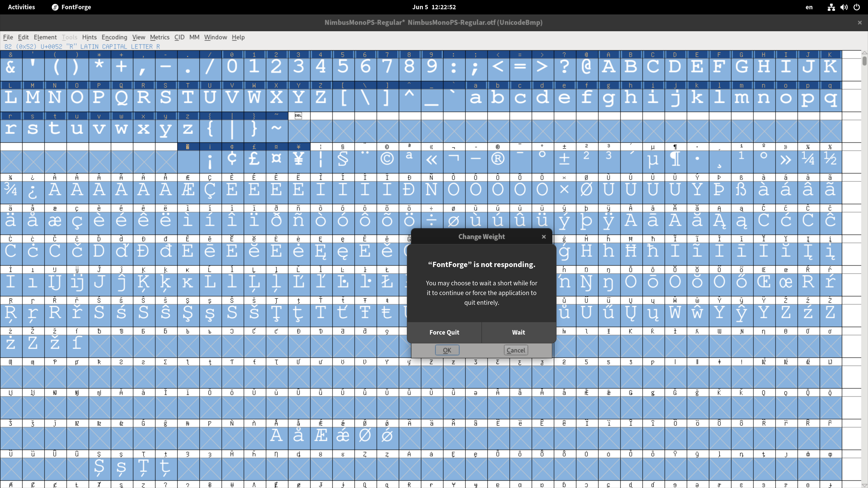Viewport: 868px width, 488px height.
Task: Open the View menu
Action: tap(139, 37)
